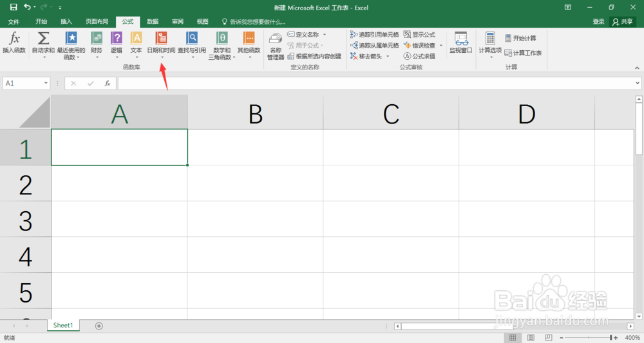This screenshot has width=644, height=343.
Task: Open Define Name (定义名称) dropdown arrow
Action: (325, 35)
